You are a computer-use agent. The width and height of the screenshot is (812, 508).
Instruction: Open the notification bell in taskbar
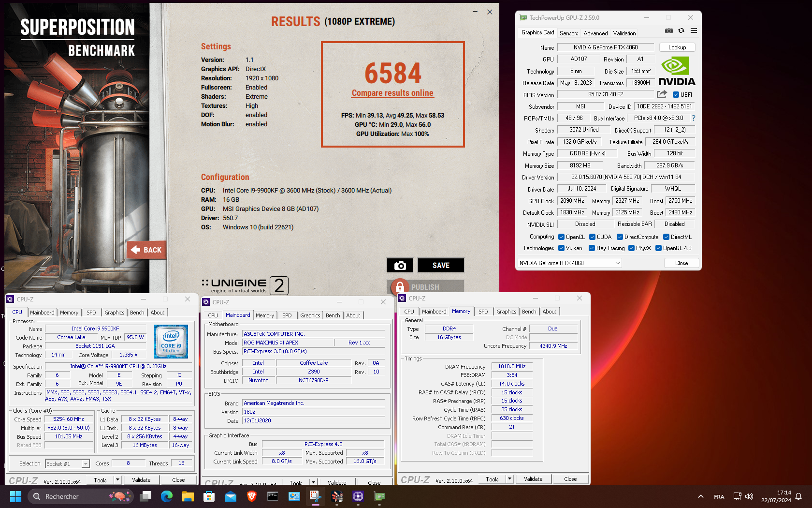[798, 496]
